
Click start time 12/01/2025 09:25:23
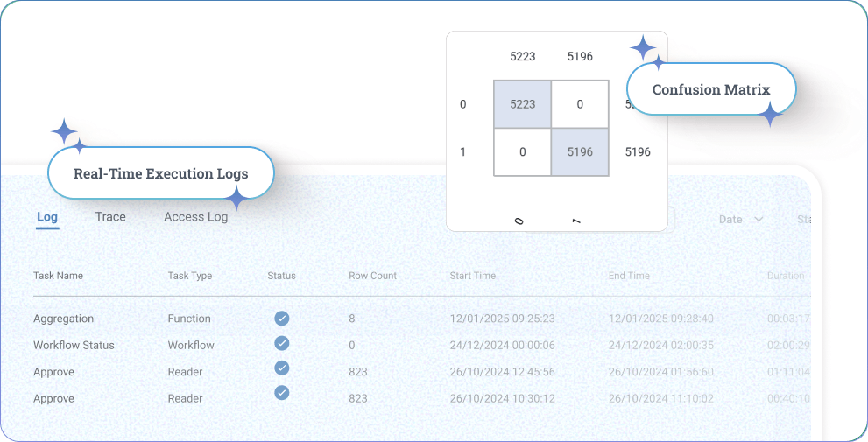[502, 319]
